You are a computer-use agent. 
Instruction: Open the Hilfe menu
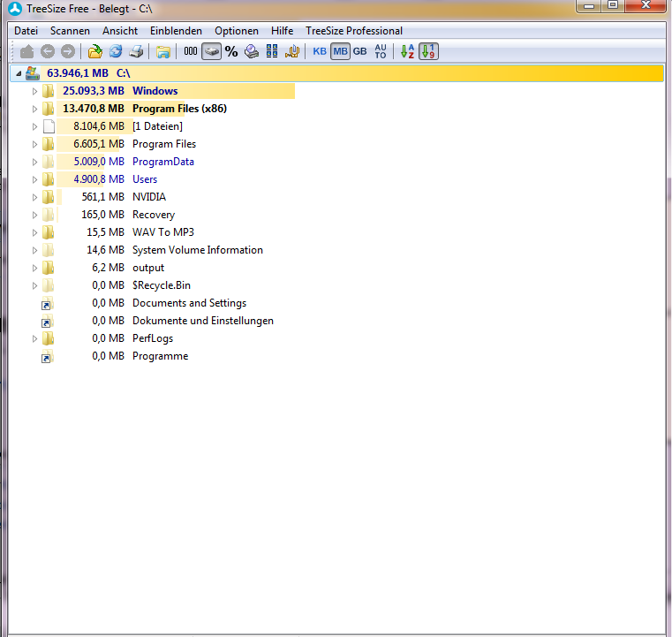click(x=282, y=31)
